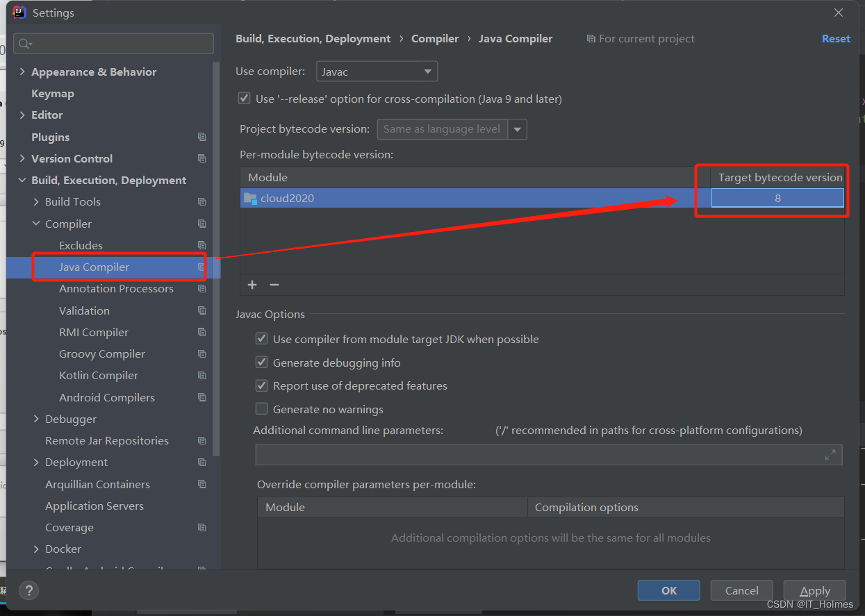Click the settings search input field
865x616 pixels.
[x=113, y=44]
